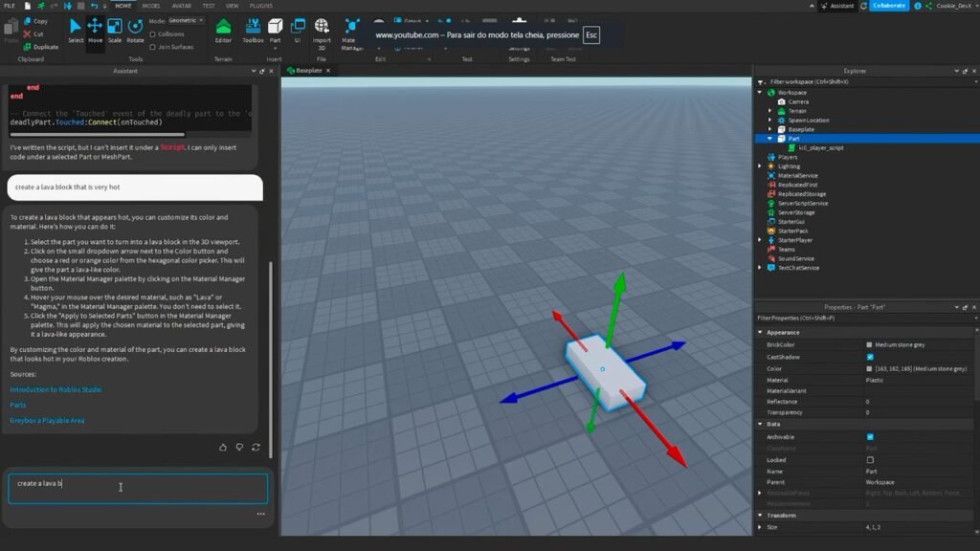Image resolution: width=980 pixels, height=551 pixels.
Task: Expand the Terrain node in Explorer
Action: [770, 111]
